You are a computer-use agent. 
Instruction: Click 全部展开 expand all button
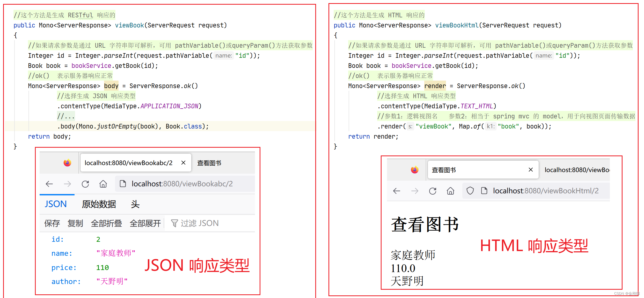(145, 223)
